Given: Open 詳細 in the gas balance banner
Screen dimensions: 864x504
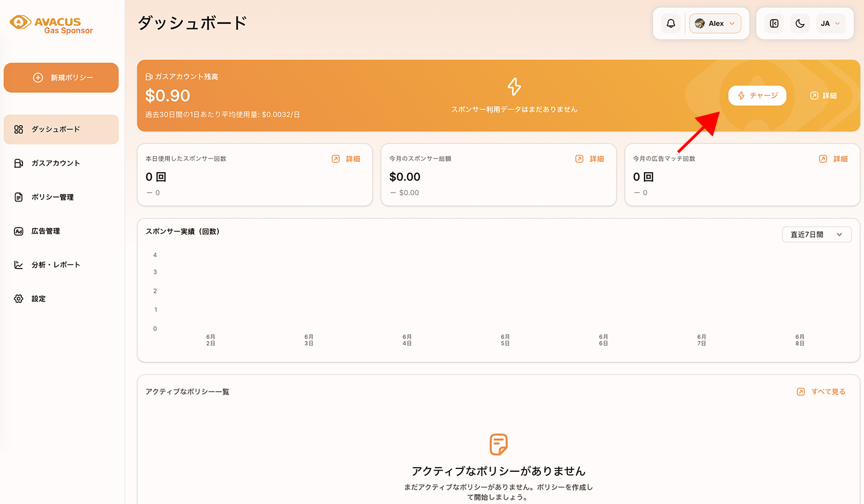Looking at the screenshot, I should click(x=824, y=96).
